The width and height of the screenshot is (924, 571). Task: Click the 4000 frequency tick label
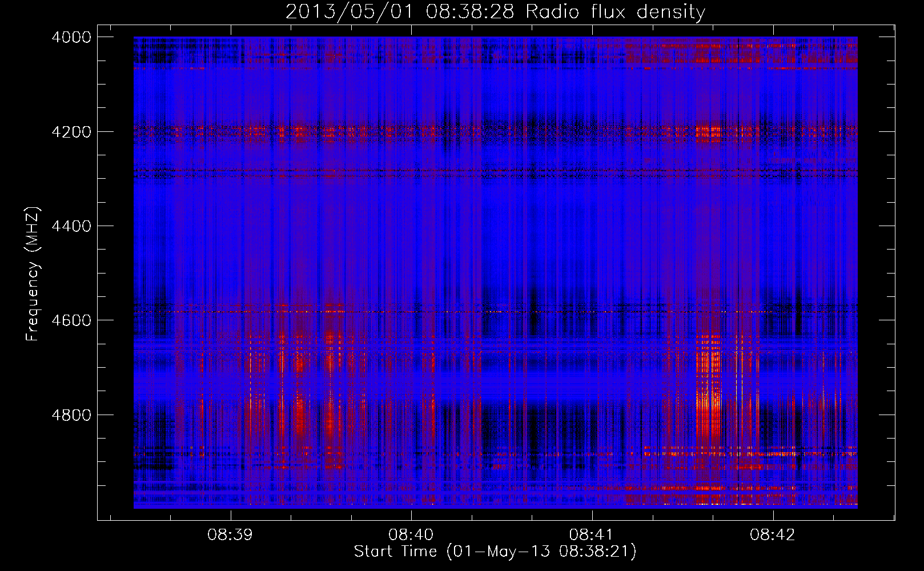[71, 37]
